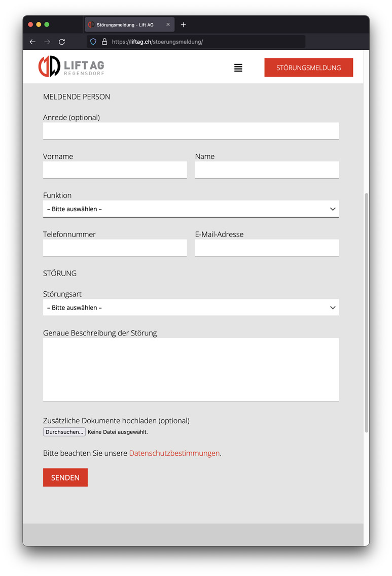Open the Datenschutzbestimmungen link

point(174,453)
